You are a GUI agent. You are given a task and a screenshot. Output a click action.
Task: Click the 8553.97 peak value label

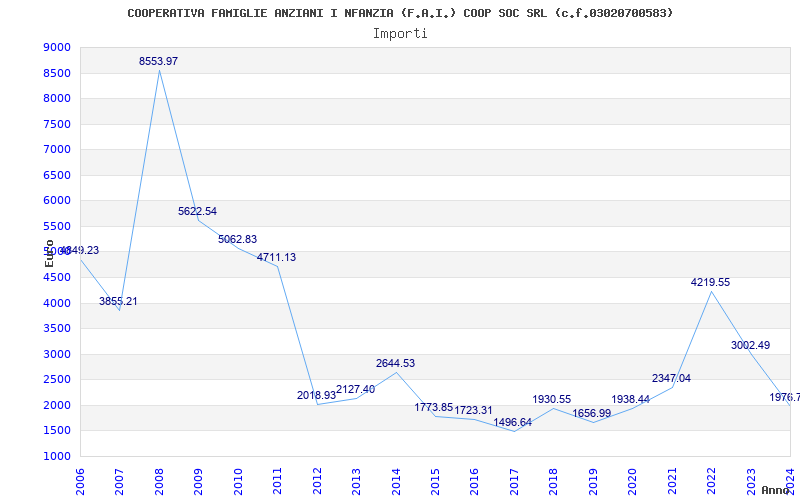click(x=158, y=61)
